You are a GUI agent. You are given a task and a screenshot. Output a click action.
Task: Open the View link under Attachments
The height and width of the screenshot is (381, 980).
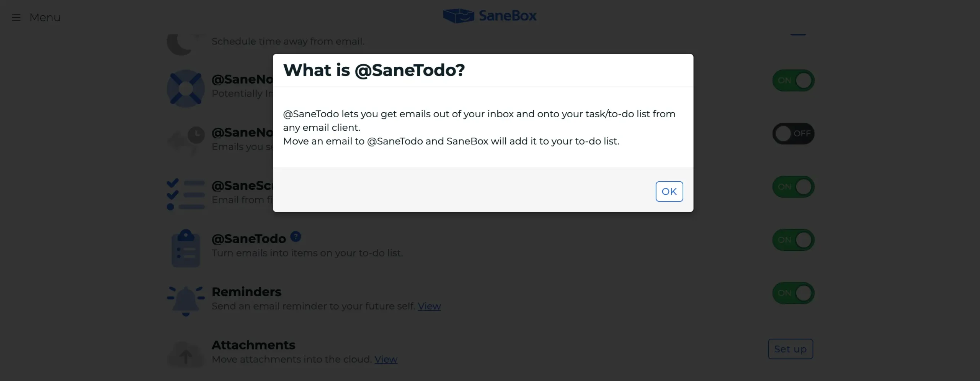coord(386,360)
